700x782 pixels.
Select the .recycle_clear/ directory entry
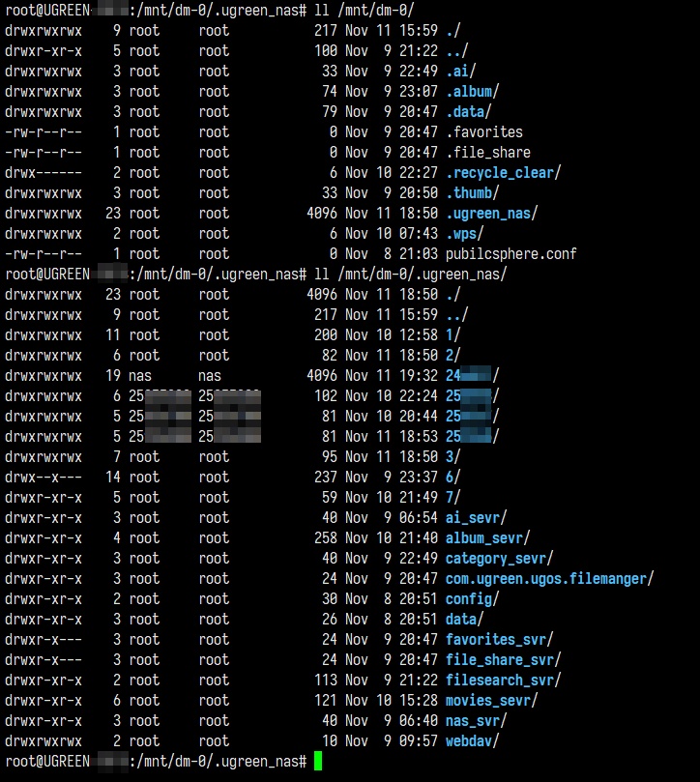click(503, 173)
